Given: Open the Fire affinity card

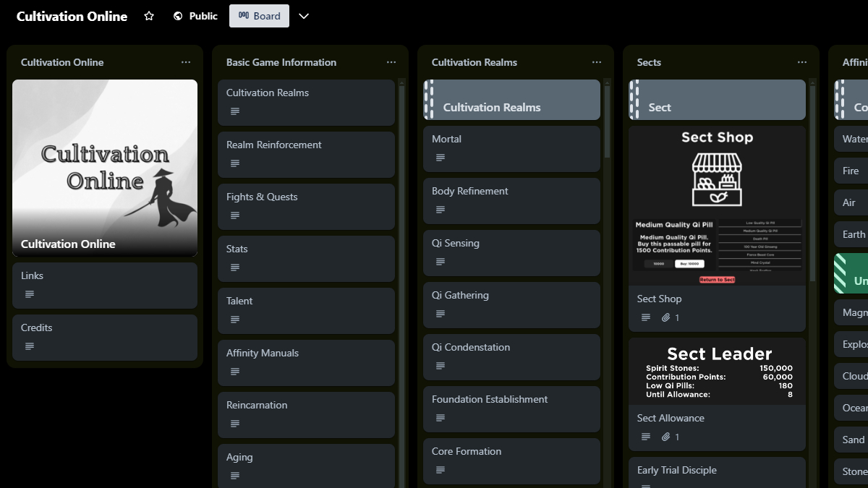Looking at the screenshot, I should 851,171.
